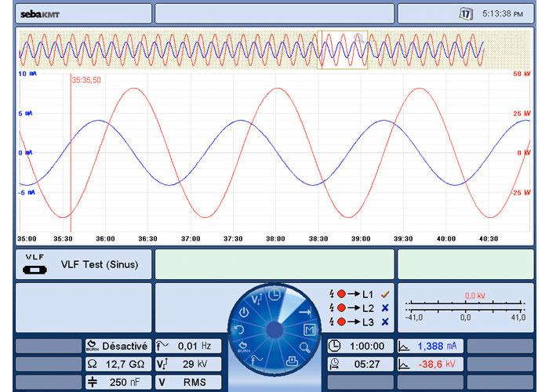This screenshot has width=549, height=392.
Task: Open the burn mode Désactivé field
Action: (117, 346)
